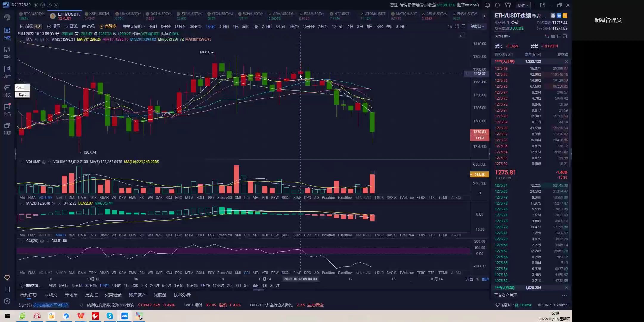Collapse the MA indicator row chevron
644x322 pixels.
coord(22,39)
